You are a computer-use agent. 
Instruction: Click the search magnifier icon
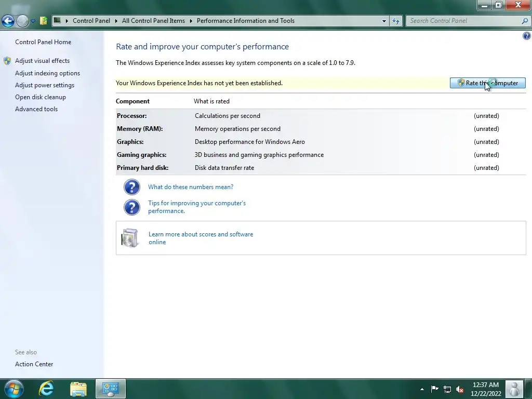525,21
